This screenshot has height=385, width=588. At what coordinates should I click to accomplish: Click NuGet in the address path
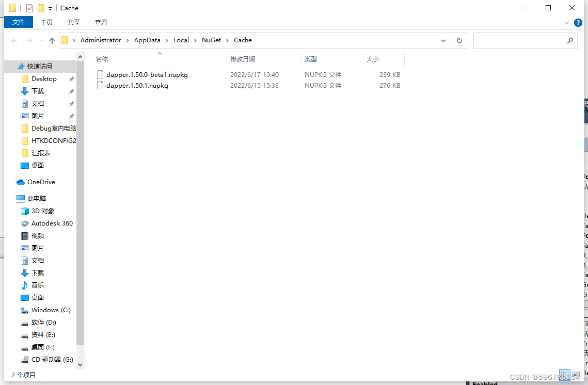(x=211, y=40)
